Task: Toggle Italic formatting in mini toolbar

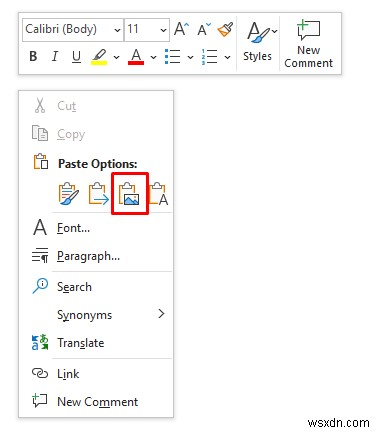Action: pos(55,56)
